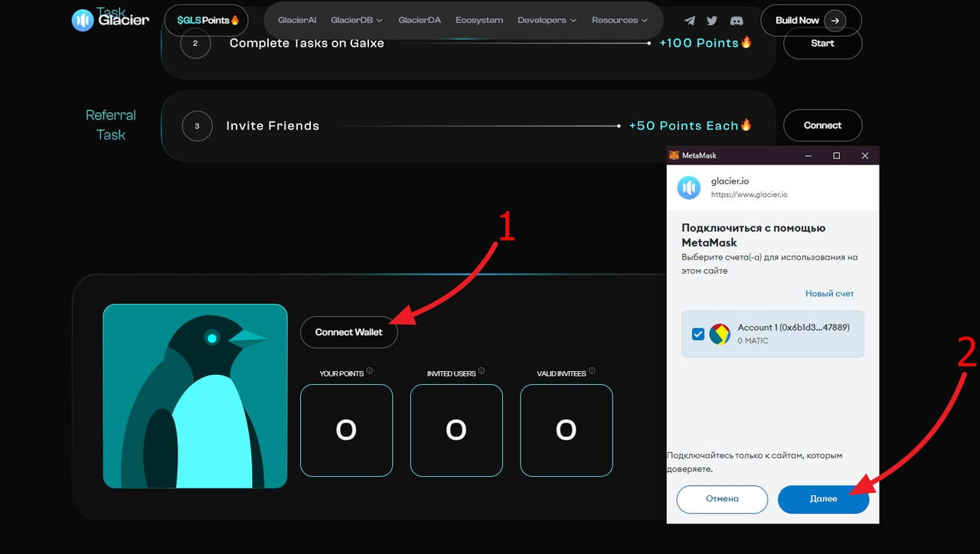Click the penguin avatar image
This screenshot has width=980, height=554.
pos(195,396)
